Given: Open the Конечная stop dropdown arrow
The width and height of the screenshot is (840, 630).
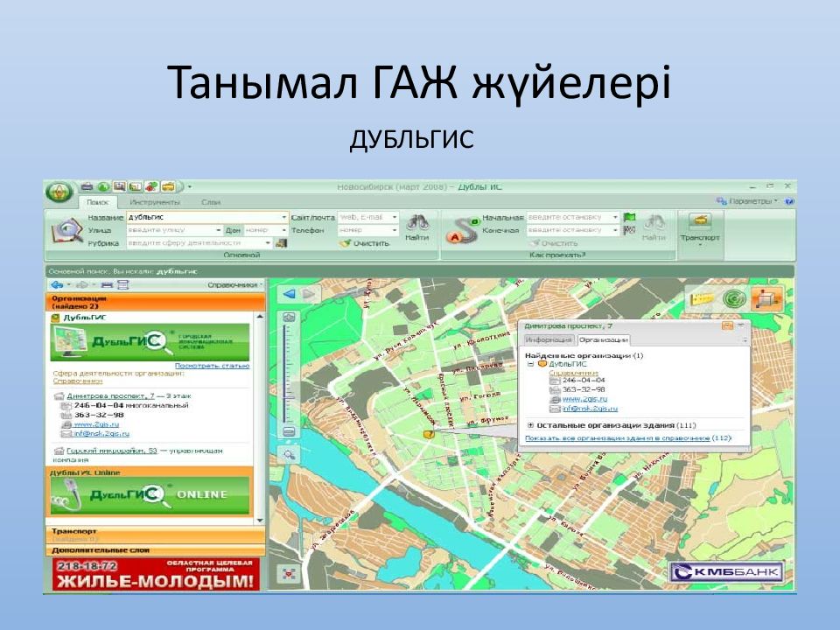Looking at the screenshot, I should (616, 230).
